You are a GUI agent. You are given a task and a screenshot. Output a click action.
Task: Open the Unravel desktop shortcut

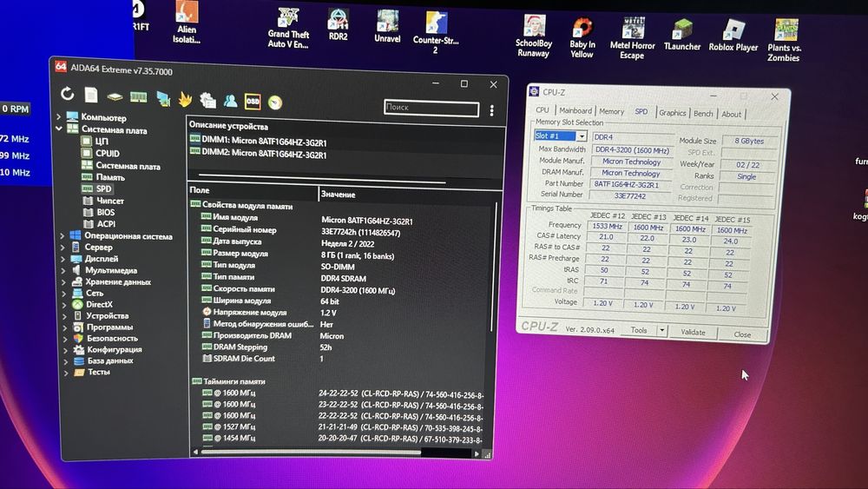tap(387, 27)
